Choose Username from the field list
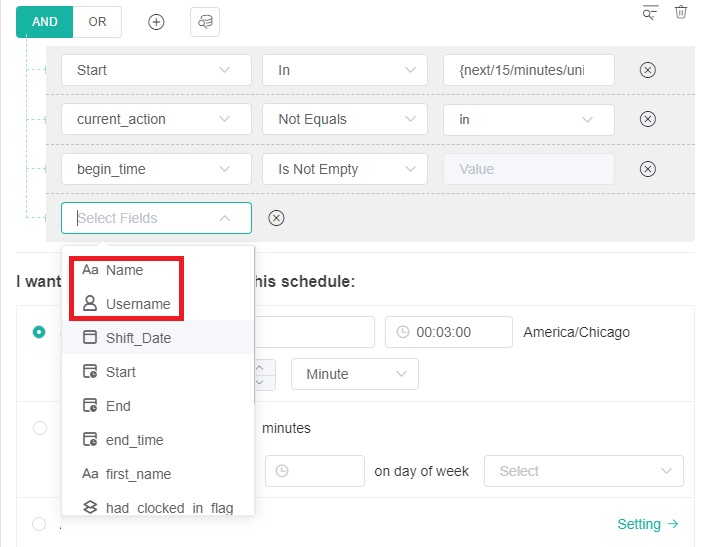The image size is (708, 547). click(x=137, y=304)
